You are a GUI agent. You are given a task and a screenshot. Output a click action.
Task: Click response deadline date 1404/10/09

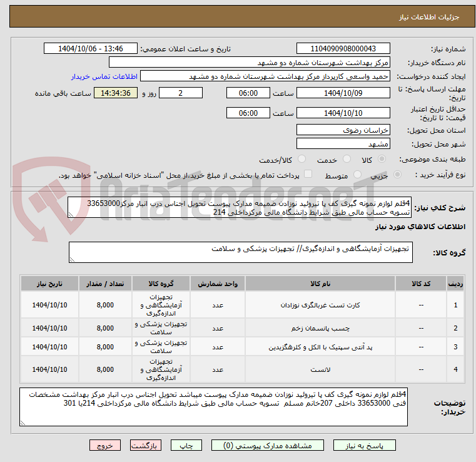point(343,93)
